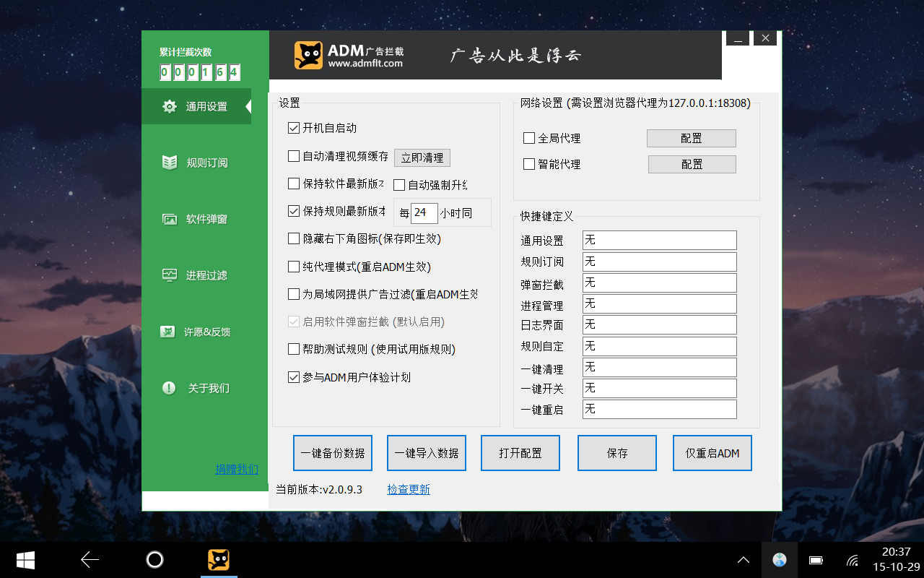The image size is (924, 578).
Task: Click the battery tray icon
Action: (x=816, y=560)
